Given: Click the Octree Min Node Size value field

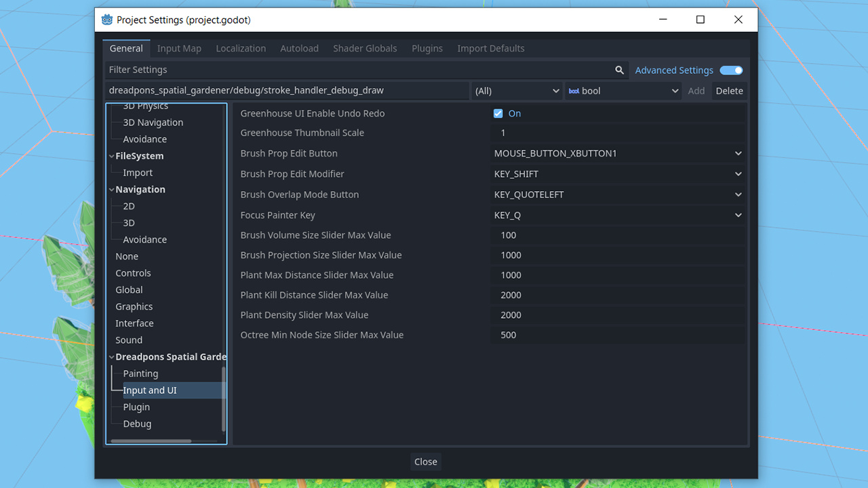Looking at the screenshot, I should 618,335.
